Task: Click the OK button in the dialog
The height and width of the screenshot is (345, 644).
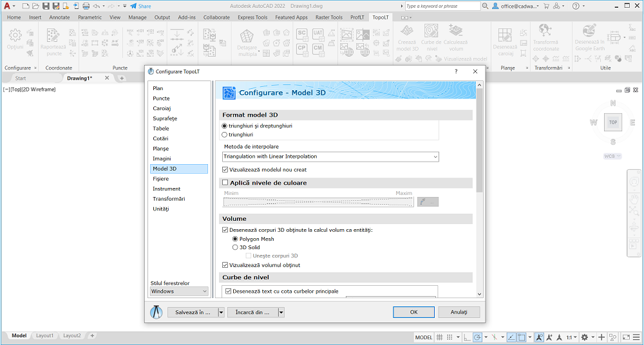Action: click(x=413, y=312)
